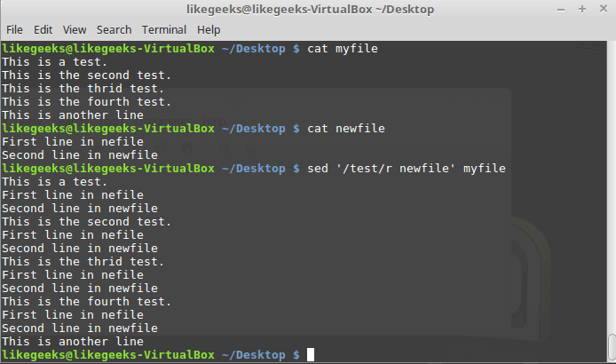Click the last green prompt at the bottom
Viewport: 616px width, 364px height.
[151, 355]
